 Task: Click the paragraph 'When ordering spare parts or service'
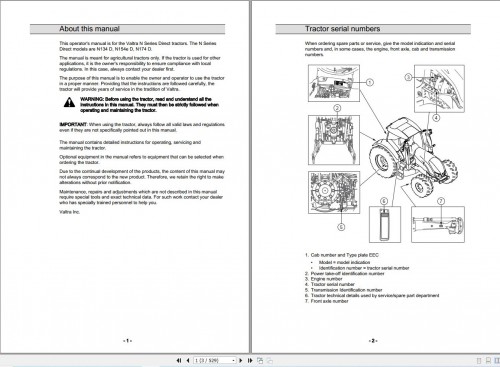380,49
